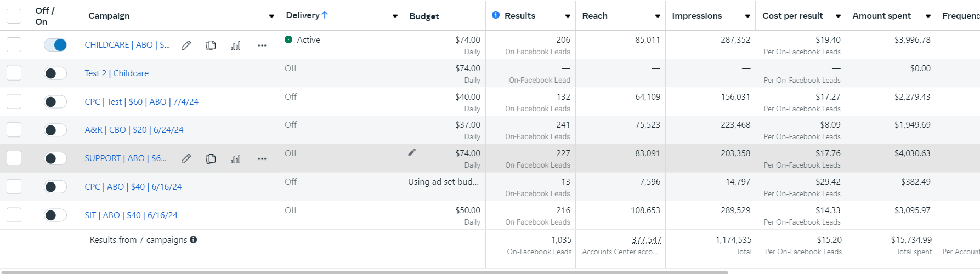980x274 pixels.
Task: Edit the SUPPORT campaign with pencil icon
Action: 186,158
